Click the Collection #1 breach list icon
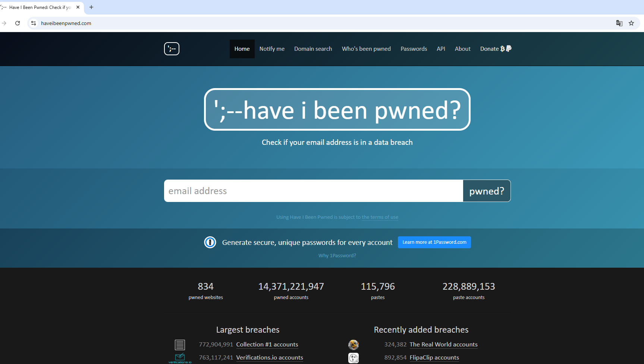This screenshot has width=644, height=364. coord(180,345)
